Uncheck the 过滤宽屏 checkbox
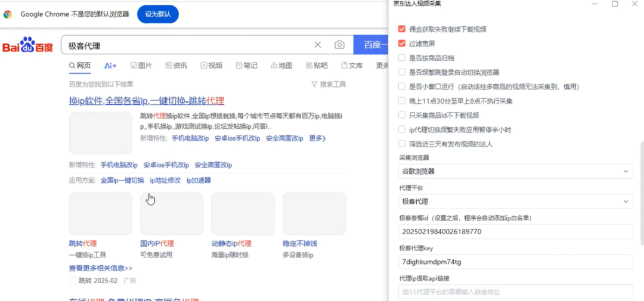Viewport: 644px width, 301px height. [x=402, y=44]
